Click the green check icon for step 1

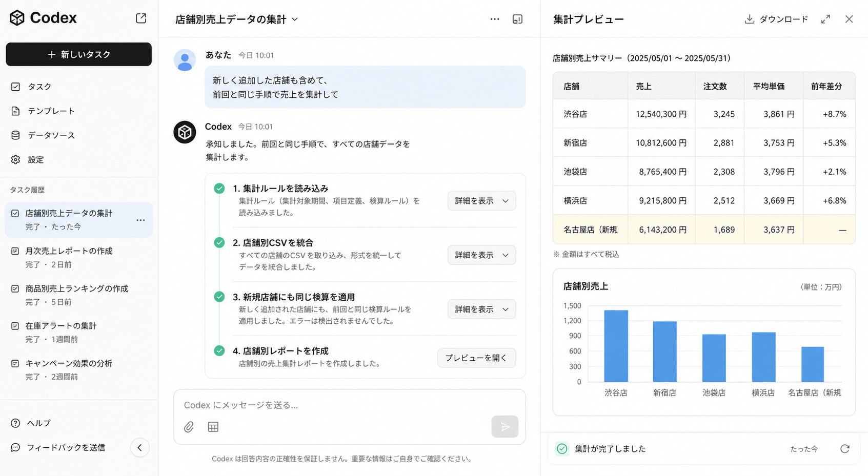pyautogui.click(x=219, y=189)
